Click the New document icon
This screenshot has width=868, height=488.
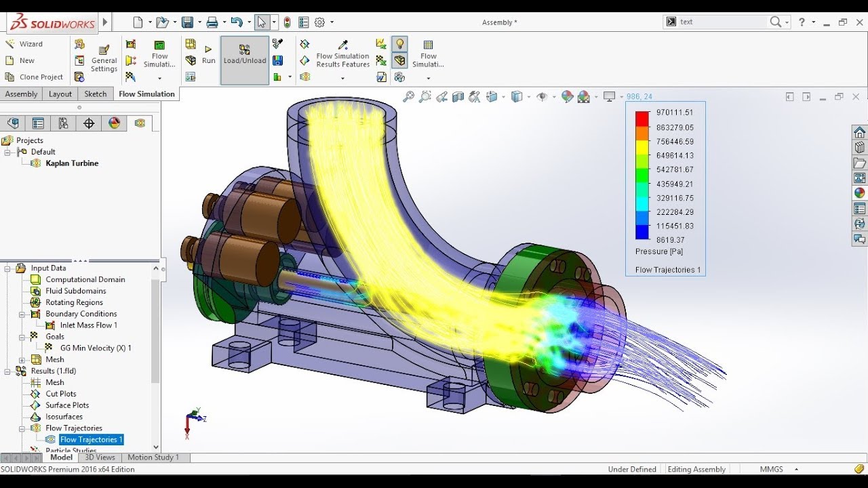pos(138,22)
